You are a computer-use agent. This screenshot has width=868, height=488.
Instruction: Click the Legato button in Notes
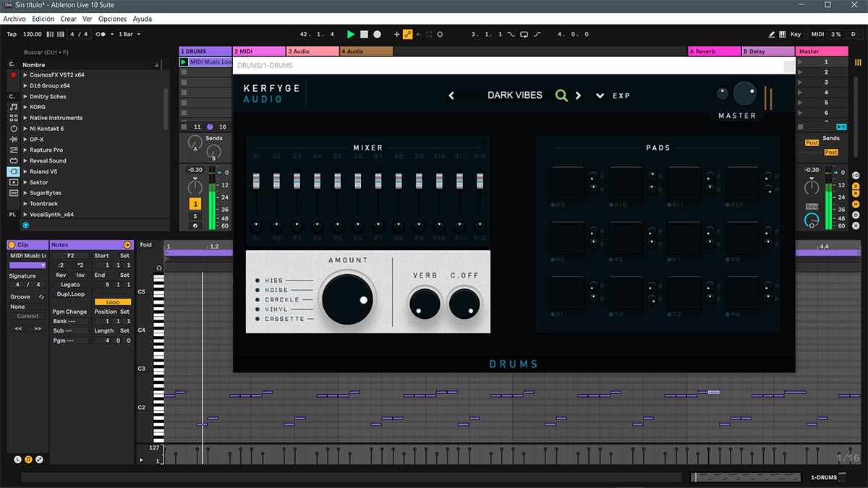70,285
